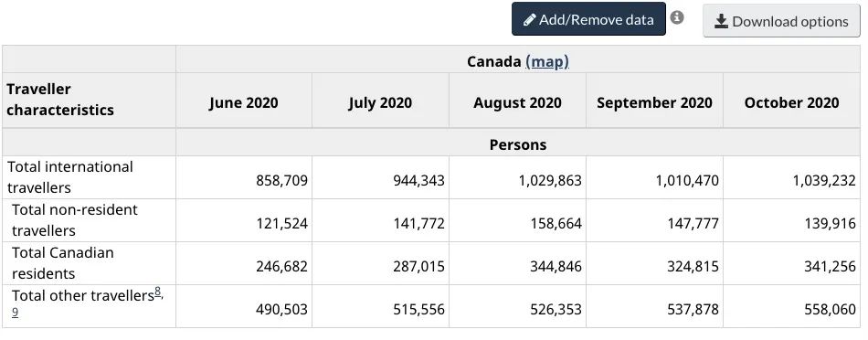
Task: Click the value 1,039,232
Action: 825,181
